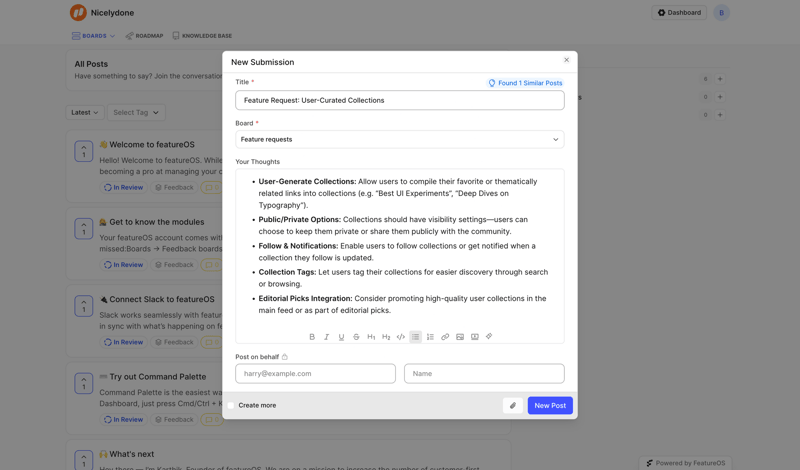The width and height of the screenshot is (800, 470).
Task: Click the Nicelydone brand name
Action: [x=112, y=13]
